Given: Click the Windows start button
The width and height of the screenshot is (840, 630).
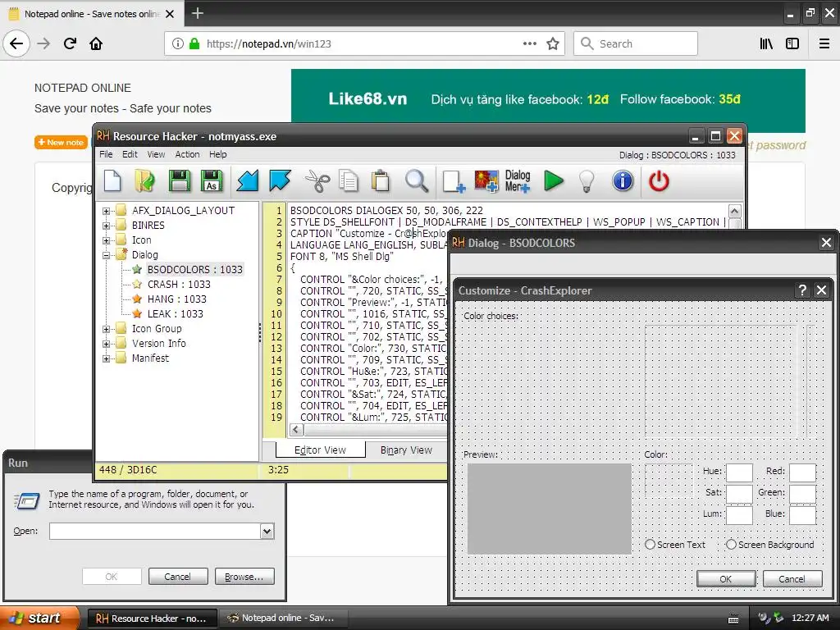Looking at the screenshot, I should [39, 618].
